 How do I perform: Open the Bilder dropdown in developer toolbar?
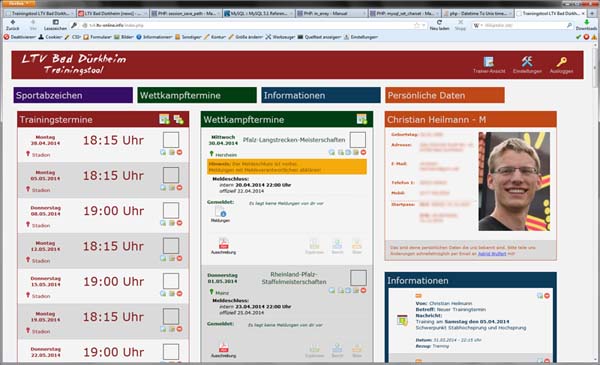point(124,37)
